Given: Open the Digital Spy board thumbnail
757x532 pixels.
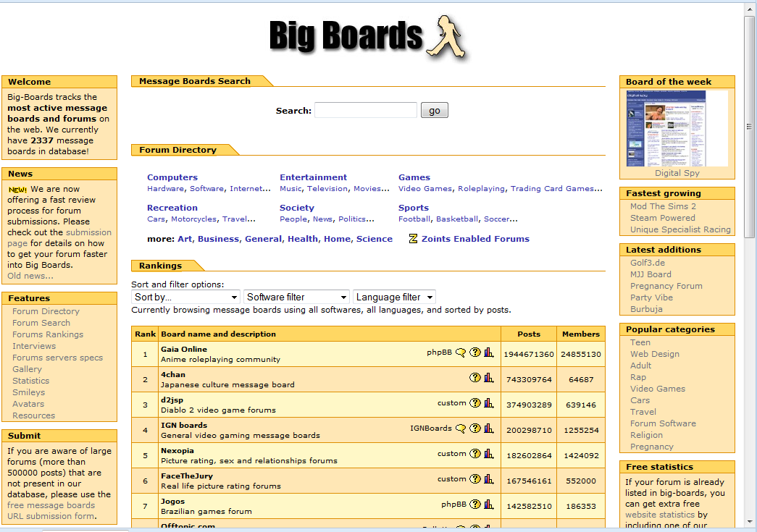Looking at the screenshot, I should pos(677,129).
